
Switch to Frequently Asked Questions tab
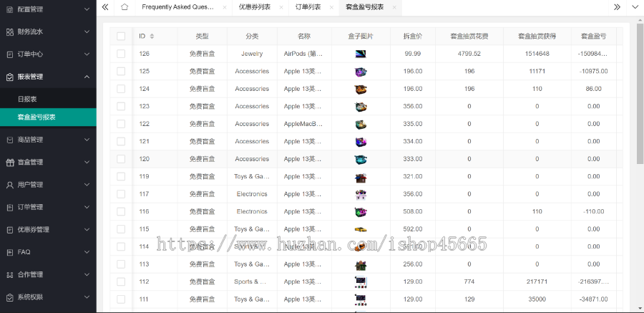tap(177, 7)
